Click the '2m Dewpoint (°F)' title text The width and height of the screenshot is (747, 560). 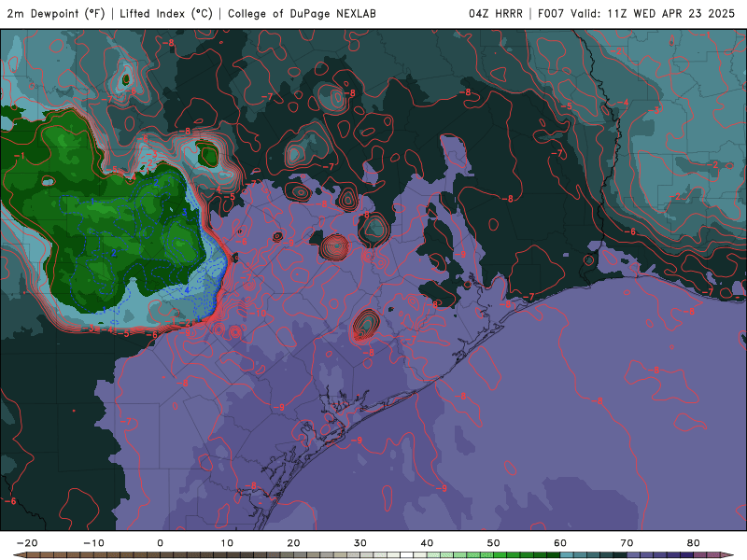(x=56, y=13)
